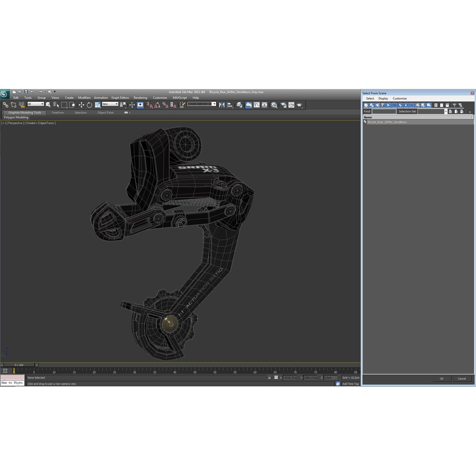476x476 pixels.
Task: Click the Find input field
Action: [384, 112]
